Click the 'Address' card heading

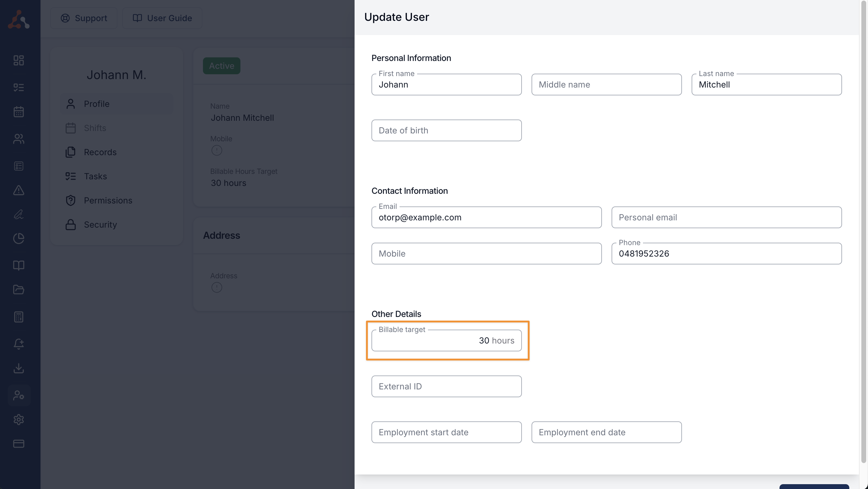[x=221, y=235]
